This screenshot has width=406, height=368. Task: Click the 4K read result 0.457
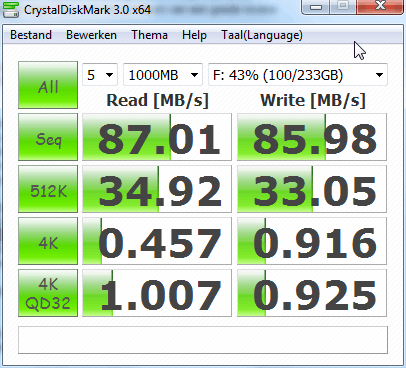point(157,241)
